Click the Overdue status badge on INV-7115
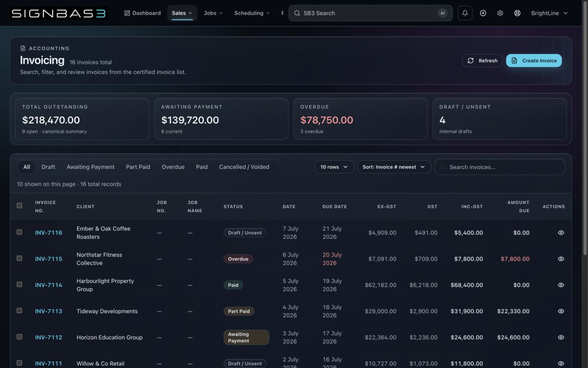This screenshot has width=588, height=368. [x=238, y=259]
